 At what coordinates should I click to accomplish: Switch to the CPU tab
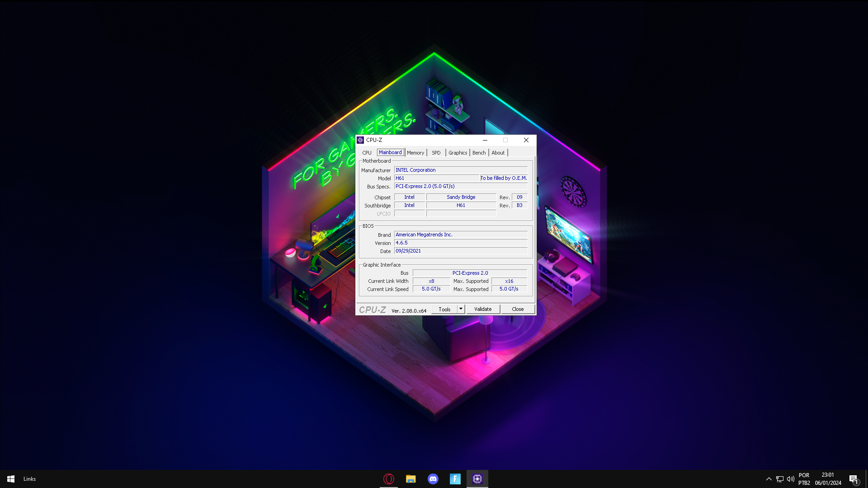click(x=367, y=153)
